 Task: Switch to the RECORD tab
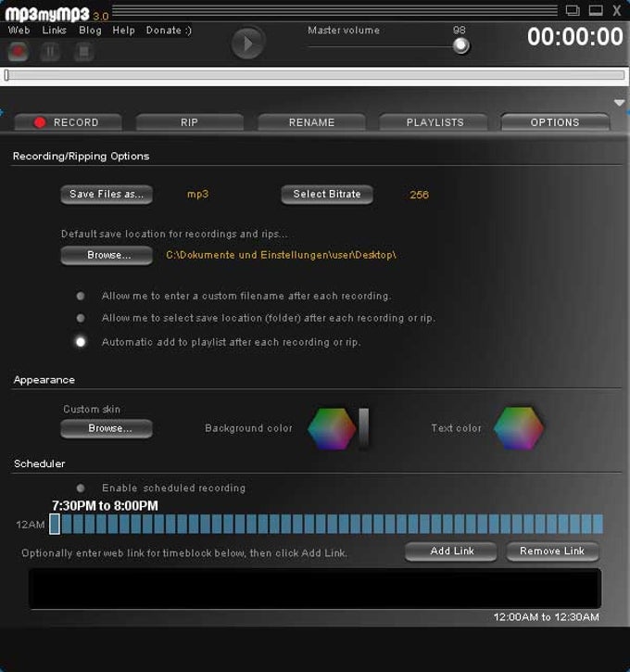tap(69, 122)
